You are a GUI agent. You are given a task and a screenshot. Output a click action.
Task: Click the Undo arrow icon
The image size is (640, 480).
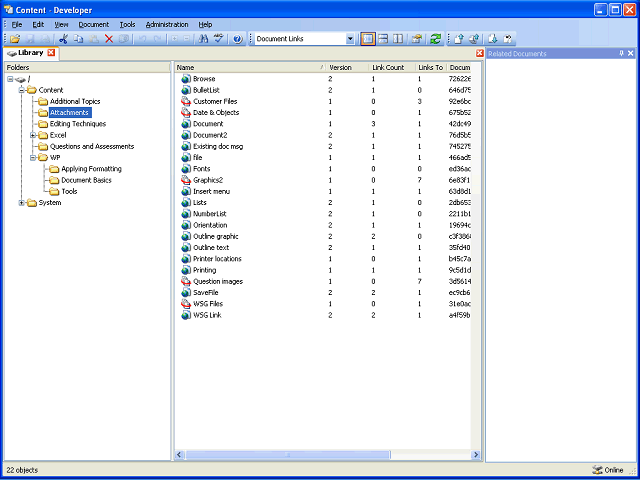[142, 39]
